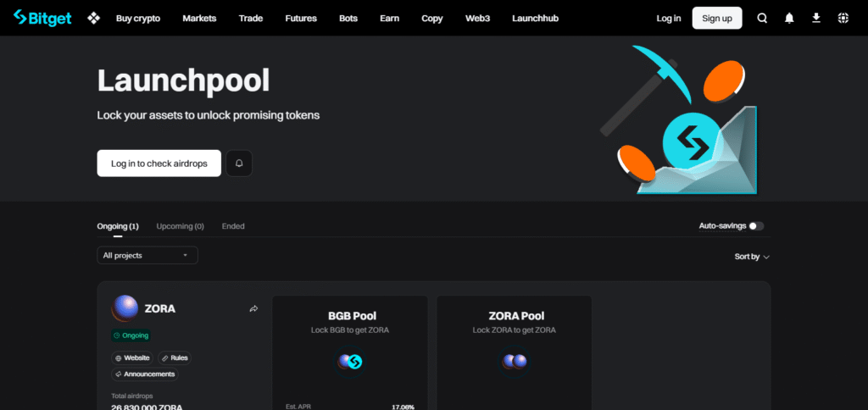Click Log in in the header

click(x=669, y=19)
